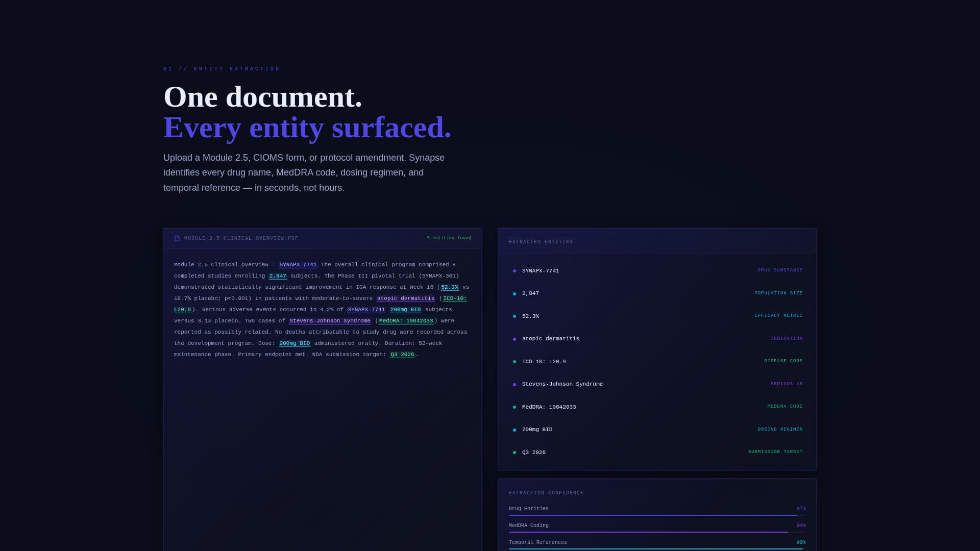Viewport: 980px width, 551px height.
Task: Click highlighted 'MedDRA: 10042033' in the document paragraph
Action: pyautogui.click(x=406, y=321)
